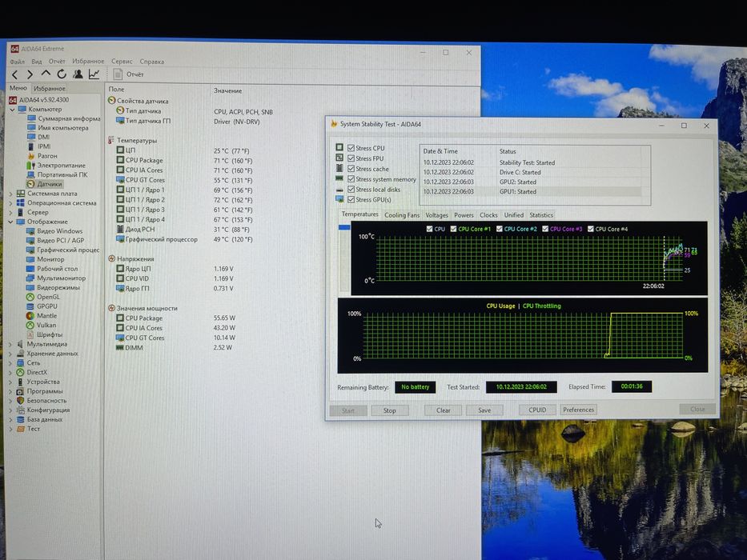Select Суммарная информация entry
Image resolution: width=747 pixels, height=560 pixels.
click(x=63, y=118)
